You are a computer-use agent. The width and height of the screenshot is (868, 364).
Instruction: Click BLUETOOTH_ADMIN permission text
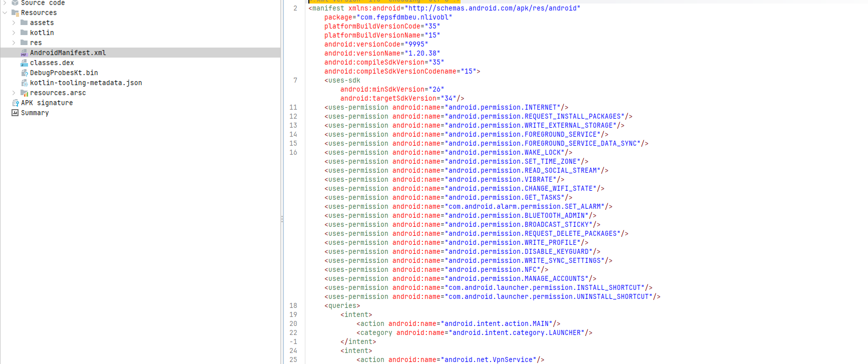[555, 215]
